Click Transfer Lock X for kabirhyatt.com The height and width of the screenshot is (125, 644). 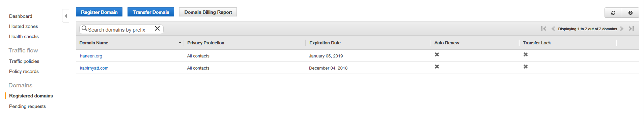tap(526, 67)
